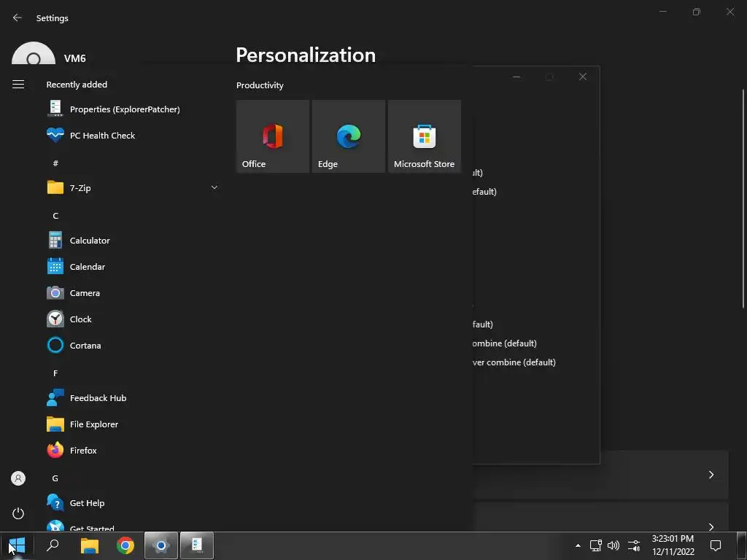Open the user account button in Start

click(18, 478)
